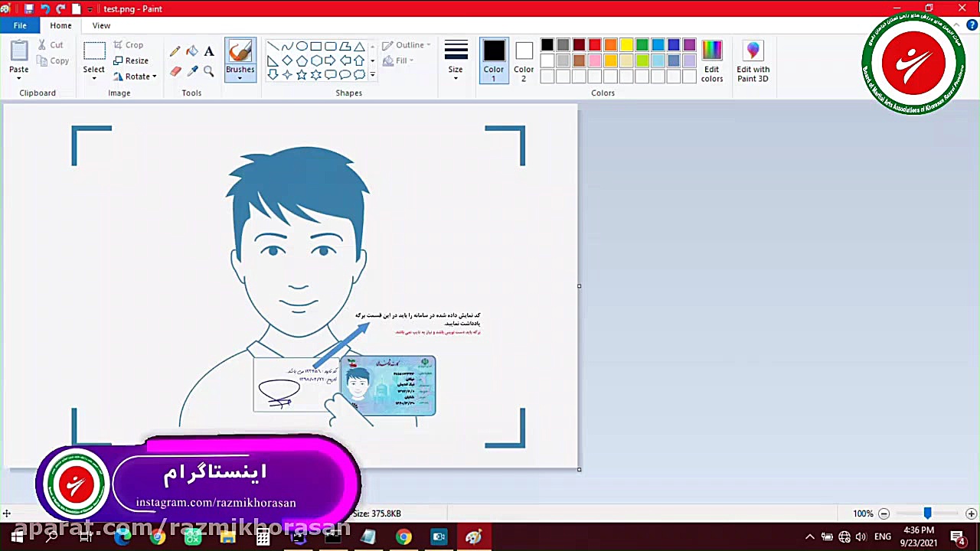Choose the Diamond shape
Viewport: 980px width, 551px height.
click(287, 60)
